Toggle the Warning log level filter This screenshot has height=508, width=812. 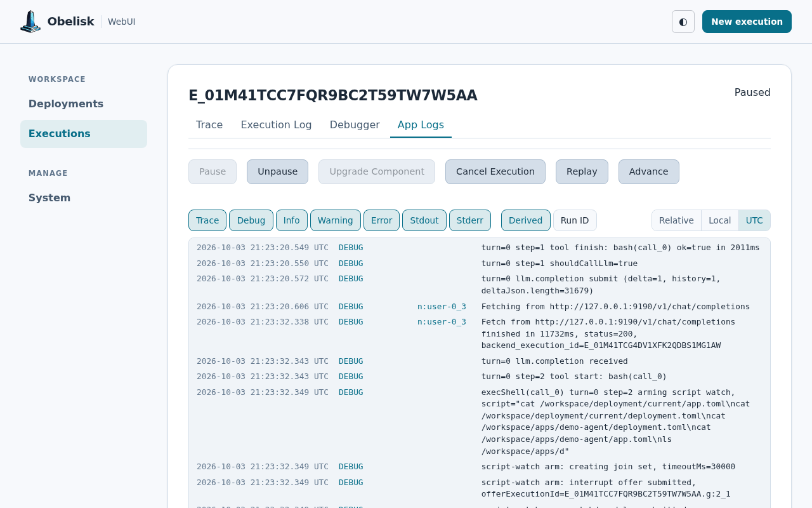336,220
